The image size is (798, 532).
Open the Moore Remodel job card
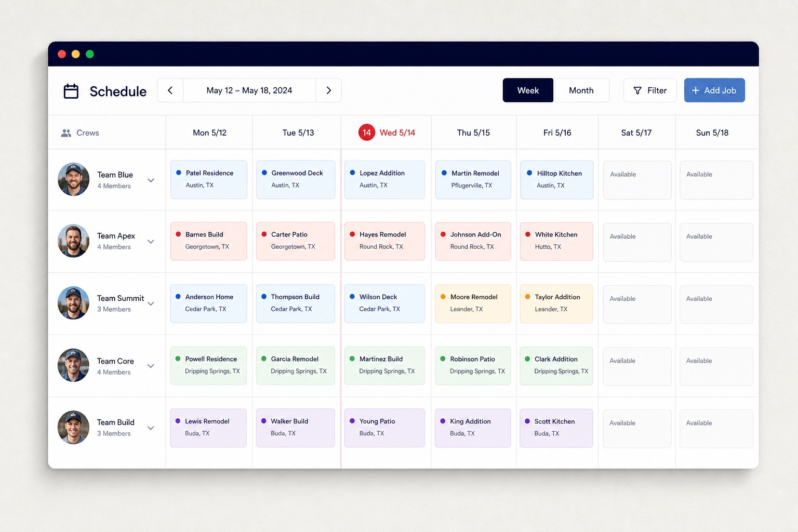tap(473, 303)
